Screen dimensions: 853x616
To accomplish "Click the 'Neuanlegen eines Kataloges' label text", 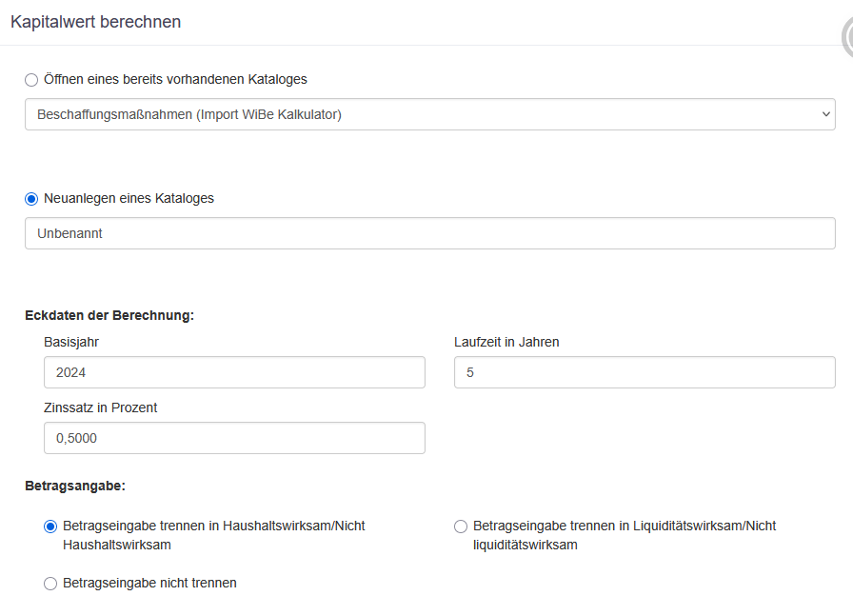I will [129, 198].
